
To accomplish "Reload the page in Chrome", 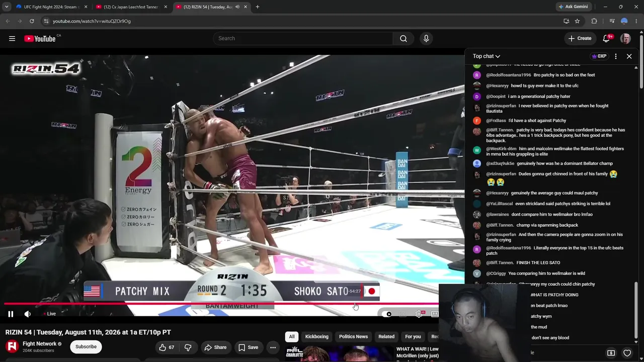I will [32, 21].
